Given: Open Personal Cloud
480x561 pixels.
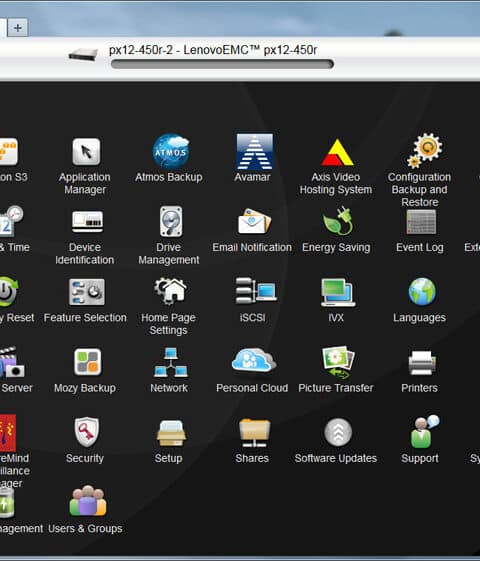Looking at the screenshot, I should (254, 361).
